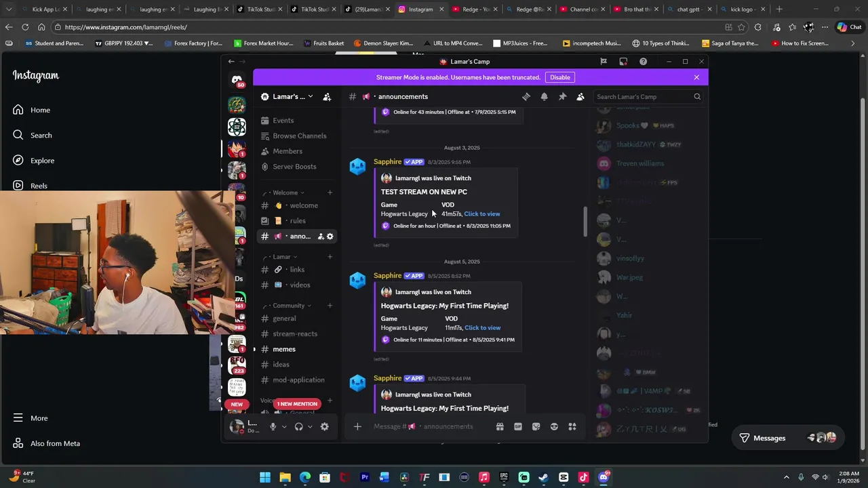
Task: Deafen with the headphones icon
Action: click(298, 426)
